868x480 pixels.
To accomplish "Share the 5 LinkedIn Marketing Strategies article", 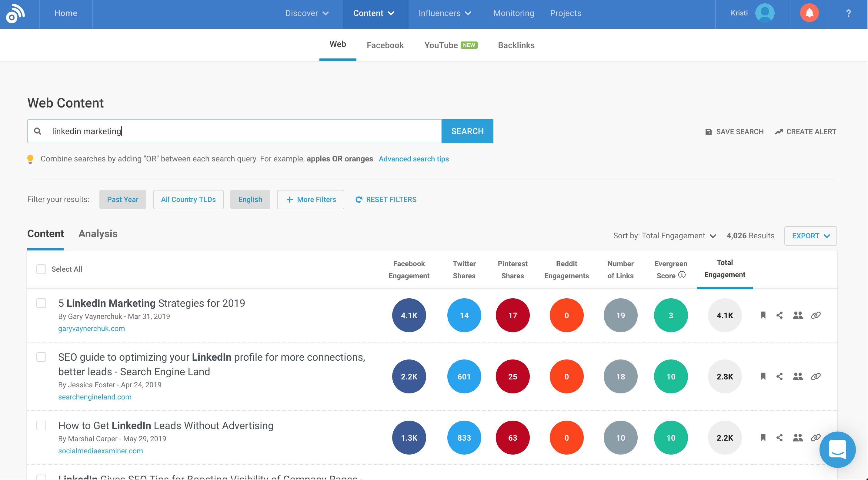I will pos(780,315).
